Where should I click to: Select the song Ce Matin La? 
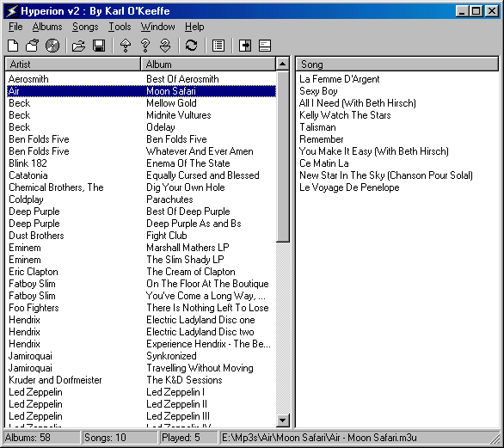tap(324, 163)
